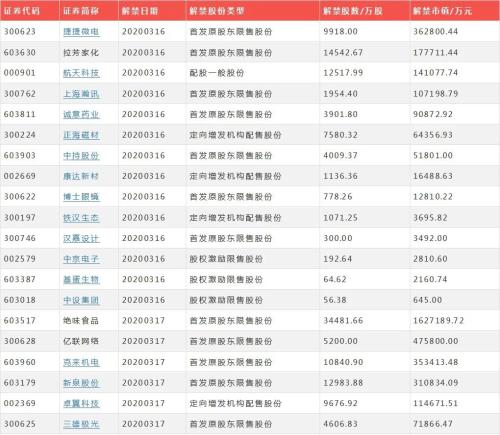Open the 汉嘉设计 stock link
The image size is (500, 435).
(81, 238)
